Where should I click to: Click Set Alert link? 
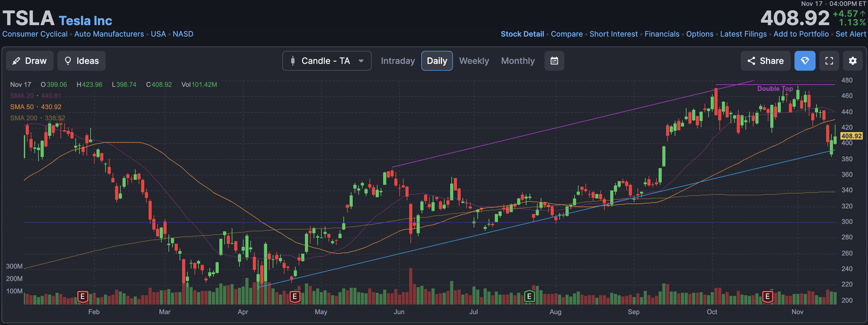click(851, 34)
